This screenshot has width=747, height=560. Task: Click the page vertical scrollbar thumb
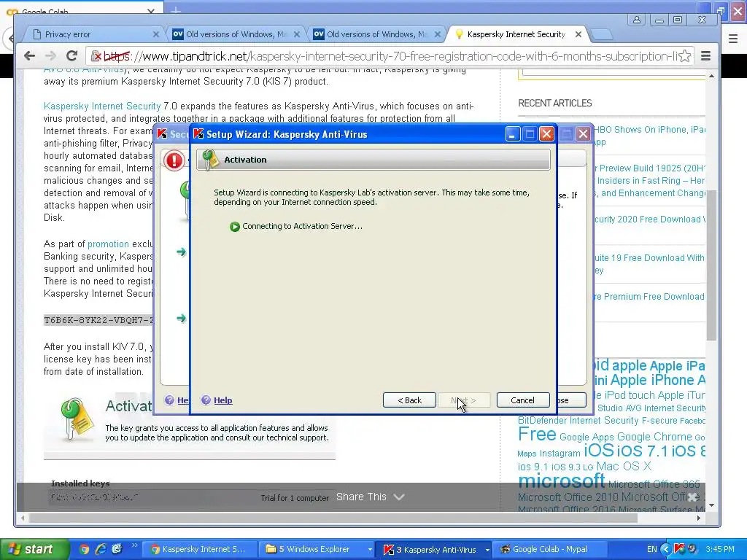(x=711, y=265)
